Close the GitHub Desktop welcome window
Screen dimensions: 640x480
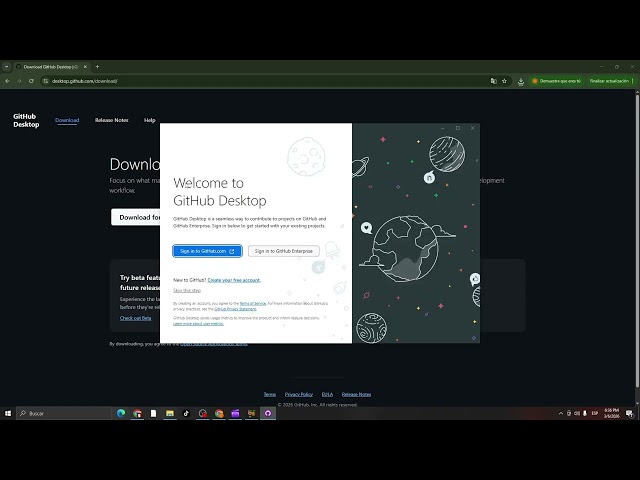coord(473,128)
